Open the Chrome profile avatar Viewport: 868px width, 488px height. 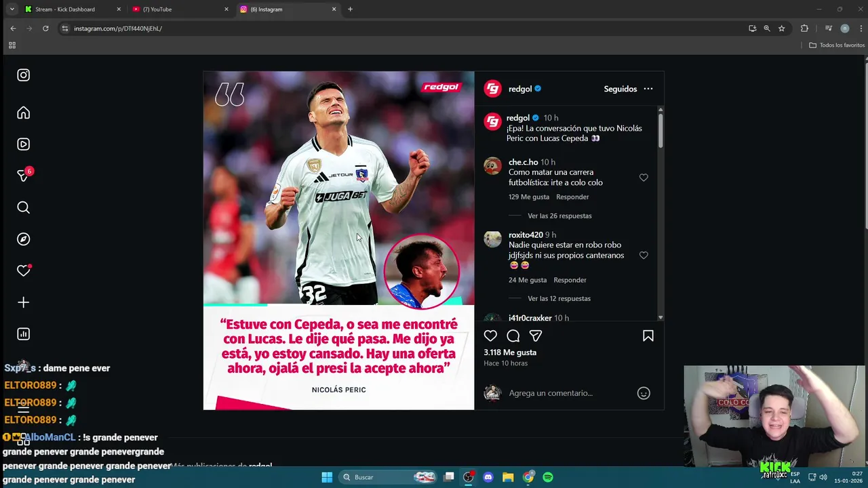pyautogui.click(x=845, y=28)
